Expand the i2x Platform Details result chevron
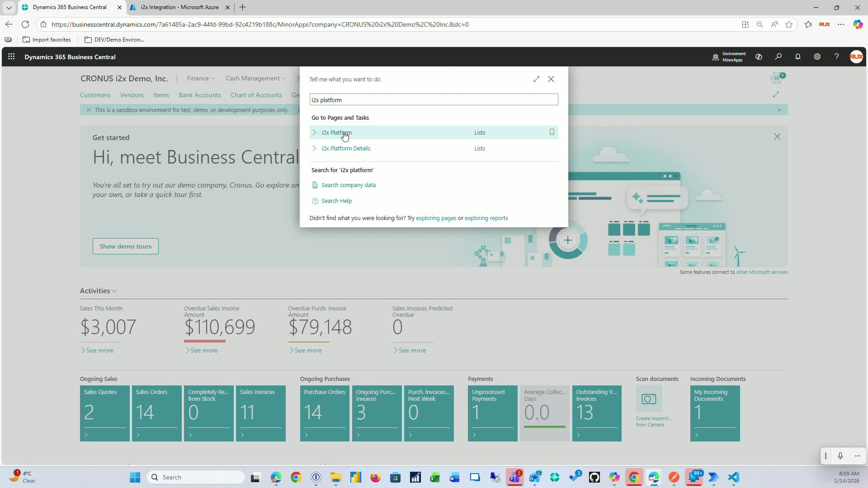The height and width of the screenshot is (488, 868). pyautogui.click(x=314, y=148)
